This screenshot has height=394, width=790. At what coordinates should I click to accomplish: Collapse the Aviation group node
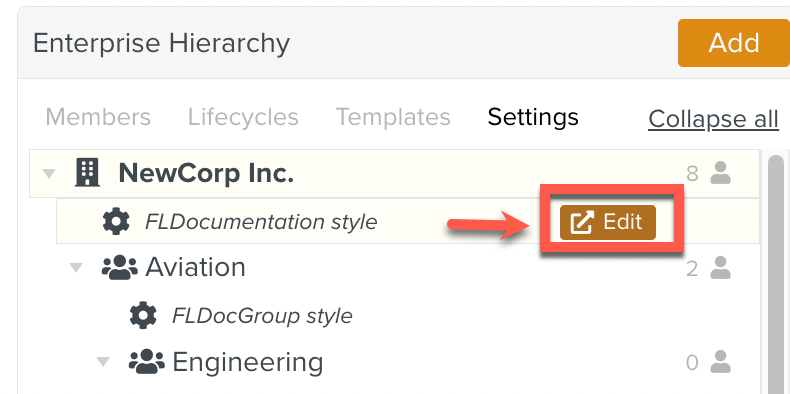[x=76, y=268]
